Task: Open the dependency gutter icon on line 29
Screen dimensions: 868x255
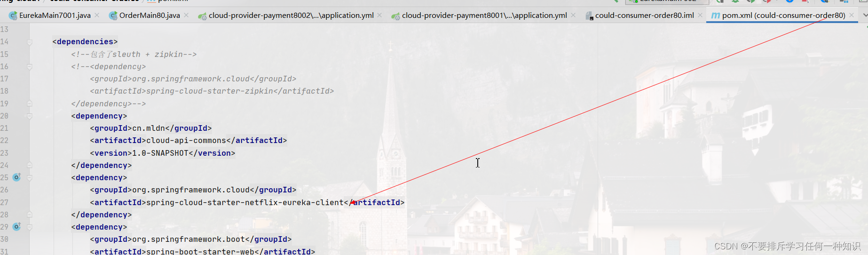Action: click(x=16, y=227)
